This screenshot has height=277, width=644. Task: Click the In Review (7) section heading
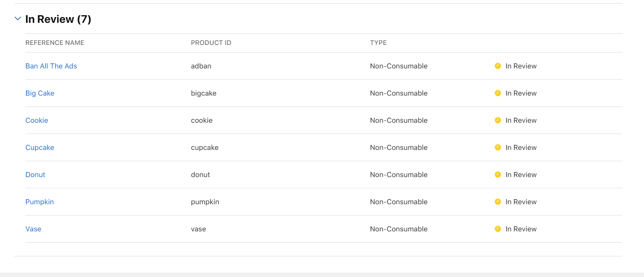pyautogui.click(x=58, y=19)
